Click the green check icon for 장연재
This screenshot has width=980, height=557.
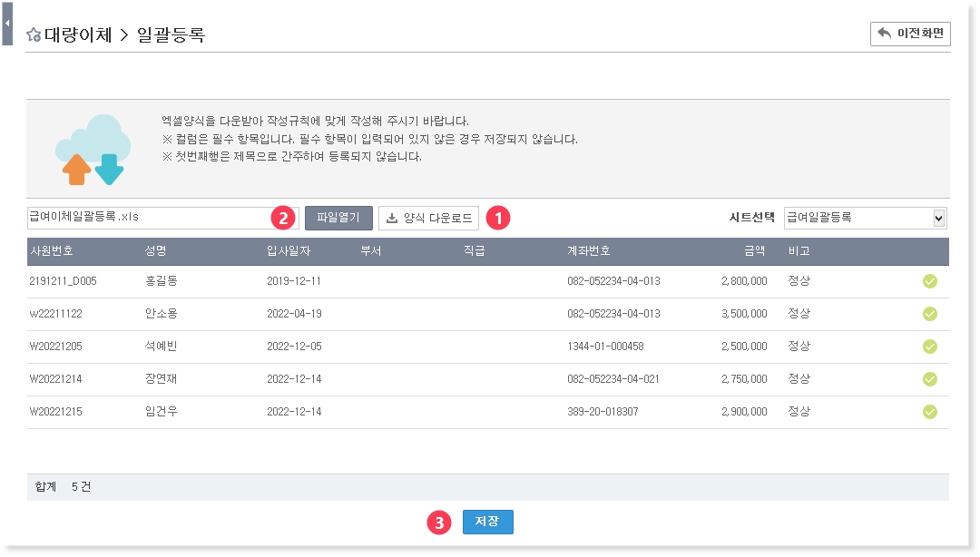(929, 379)
